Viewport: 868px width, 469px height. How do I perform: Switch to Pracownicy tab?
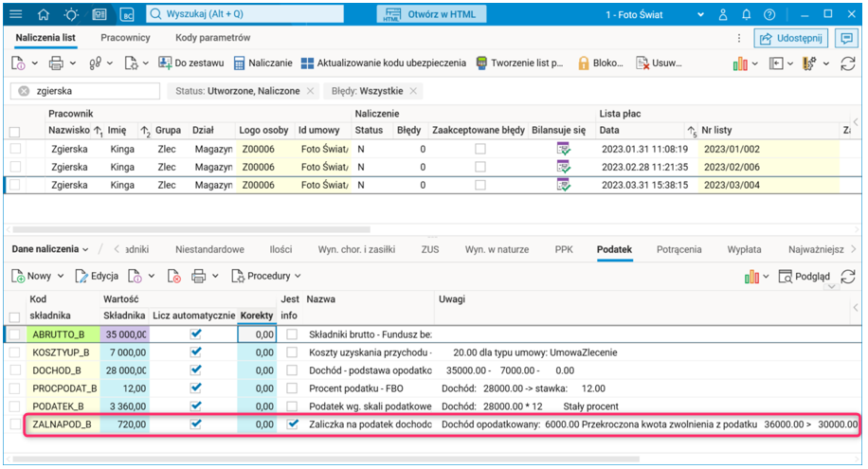coord(125,38)
